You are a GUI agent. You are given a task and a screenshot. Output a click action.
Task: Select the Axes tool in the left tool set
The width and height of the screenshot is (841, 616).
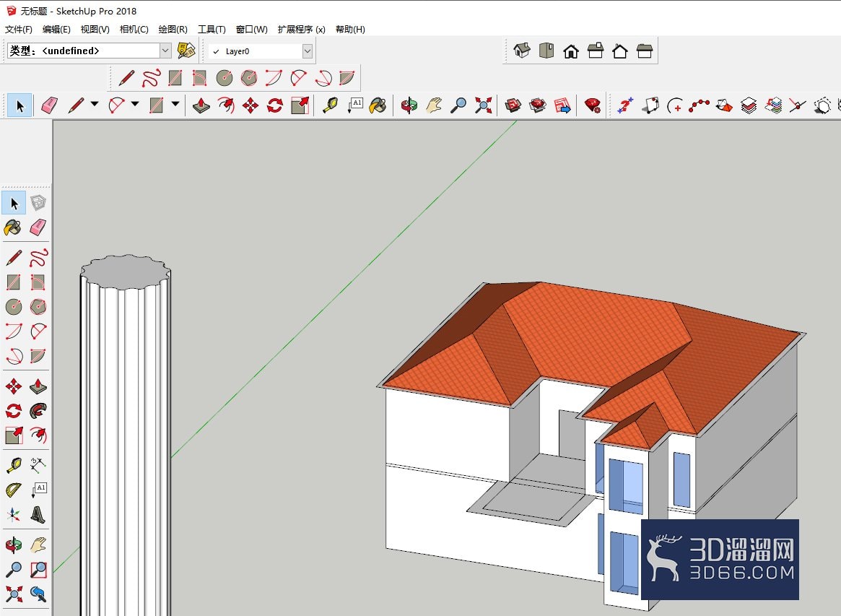pos(14,515)
